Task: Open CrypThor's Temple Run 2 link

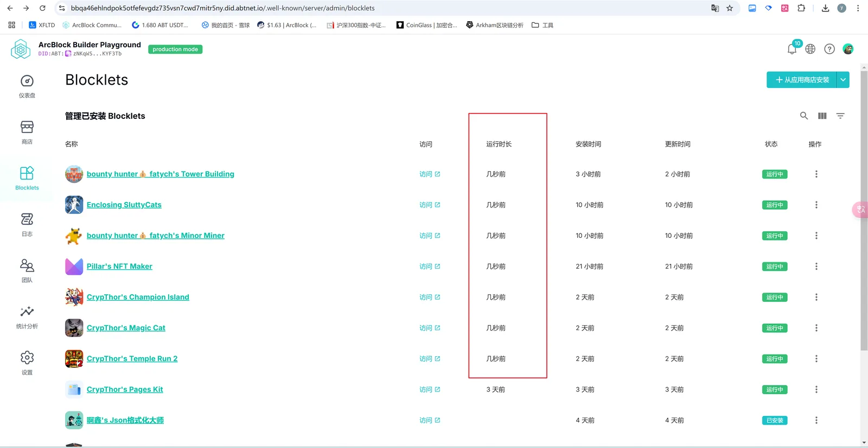Action: click(x=132, y=359)
